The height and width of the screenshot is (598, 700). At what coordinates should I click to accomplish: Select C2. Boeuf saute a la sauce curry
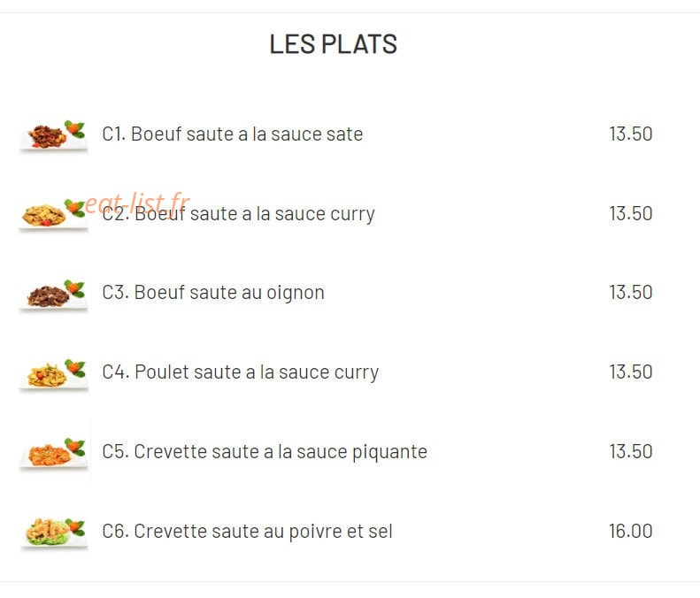[x=238, y=214]
